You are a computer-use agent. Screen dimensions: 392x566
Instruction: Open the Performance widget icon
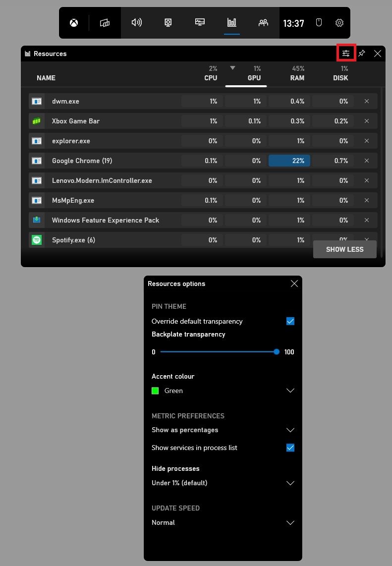pyautogui.click(x=200, y=23)
